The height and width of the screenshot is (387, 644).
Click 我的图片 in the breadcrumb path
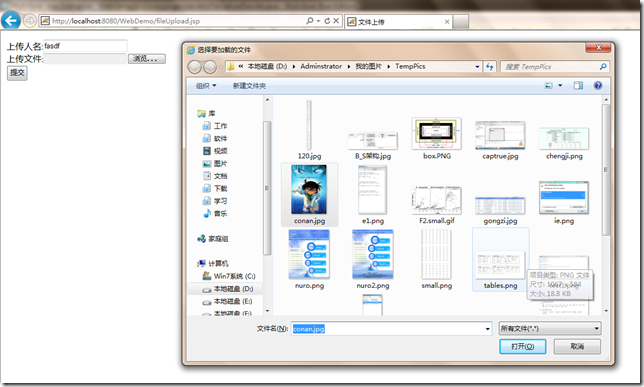[x=368, y=66]
